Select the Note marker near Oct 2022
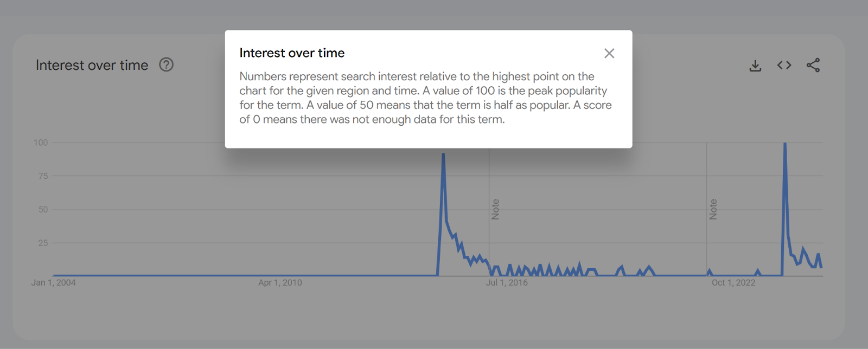Image resolution: width=868 pixels, height=349 pixels. (713, 209)
